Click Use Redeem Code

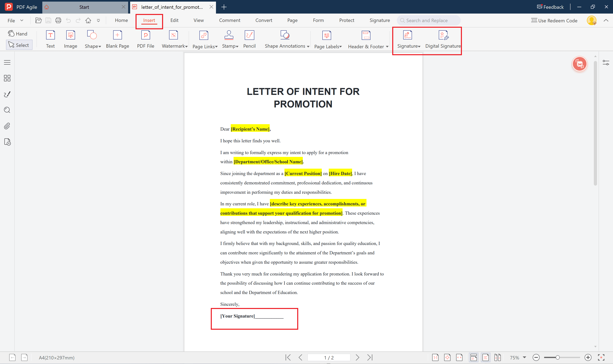[x=555, y=20]
